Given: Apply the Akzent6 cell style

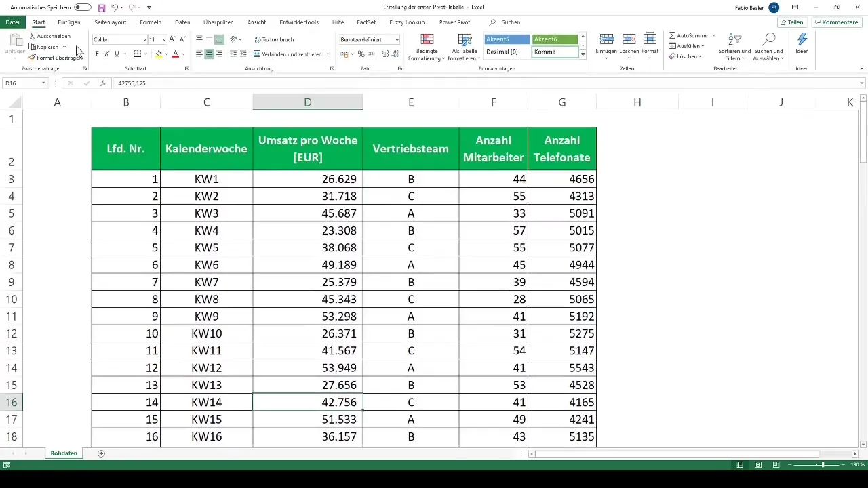Looking at the screenshot, I should pyautogui.click(x=555, y=39).
